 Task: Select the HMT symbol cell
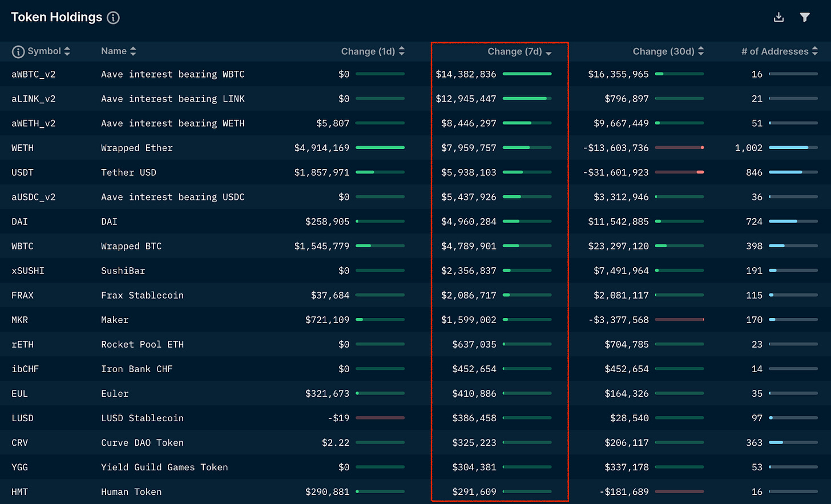tap(19, 491)
